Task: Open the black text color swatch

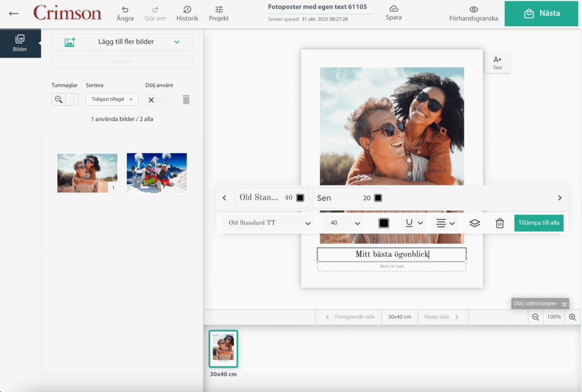Action: tap(384, 223)
